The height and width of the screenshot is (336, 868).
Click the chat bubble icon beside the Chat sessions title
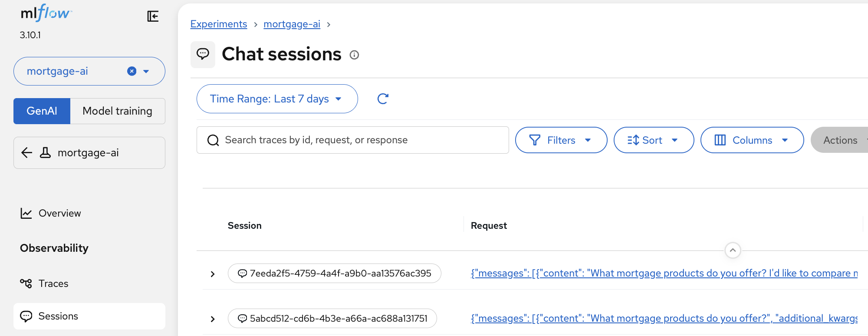(203, 54)
